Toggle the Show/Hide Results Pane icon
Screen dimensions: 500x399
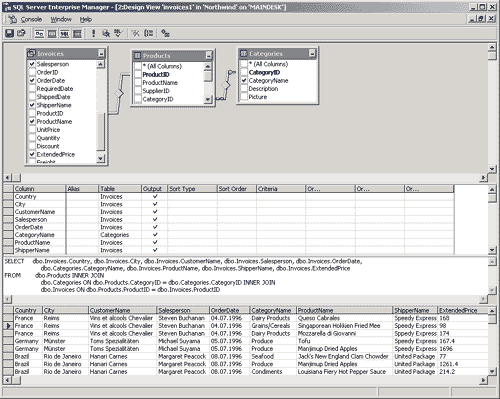[x=77, y=33]
